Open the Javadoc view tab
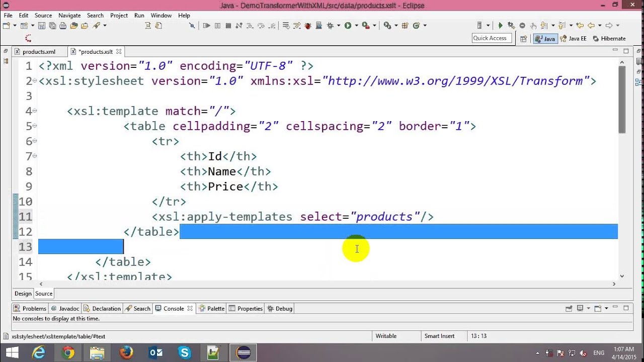Image resolution: width=644 pixels, height=362 pixels. pyautogui.click(x=65, y=308)
